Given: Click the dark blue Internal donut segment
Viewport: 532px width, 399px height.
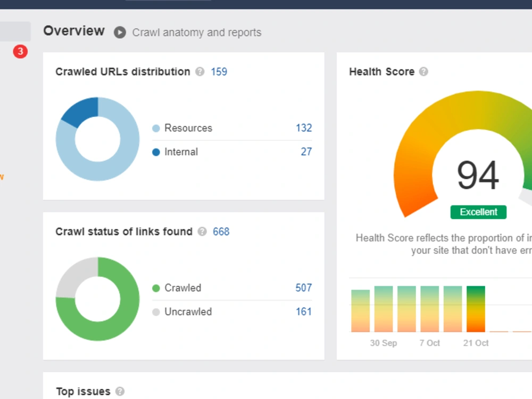Looking at the screenshot, I should tap(83, 111).
